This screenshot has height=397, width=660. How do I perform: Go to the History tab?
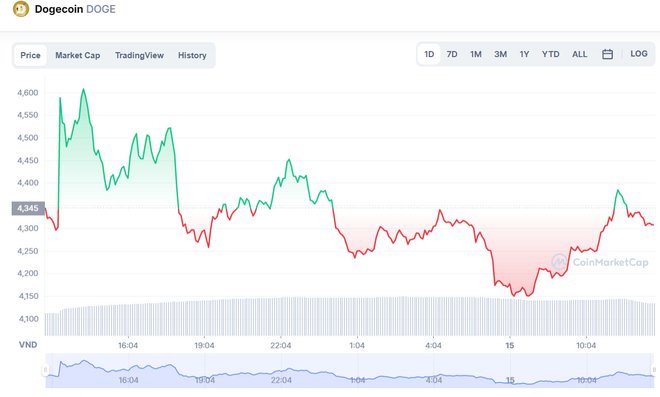coord(192,56)
